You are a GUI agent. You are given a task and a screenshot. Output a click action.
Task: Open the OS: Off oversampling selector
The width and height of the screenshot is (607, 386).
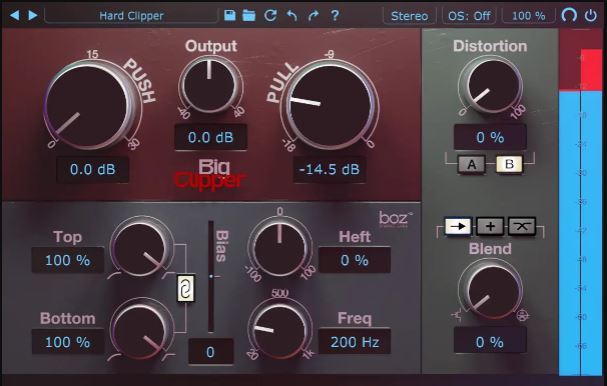[x=469, y=16]
